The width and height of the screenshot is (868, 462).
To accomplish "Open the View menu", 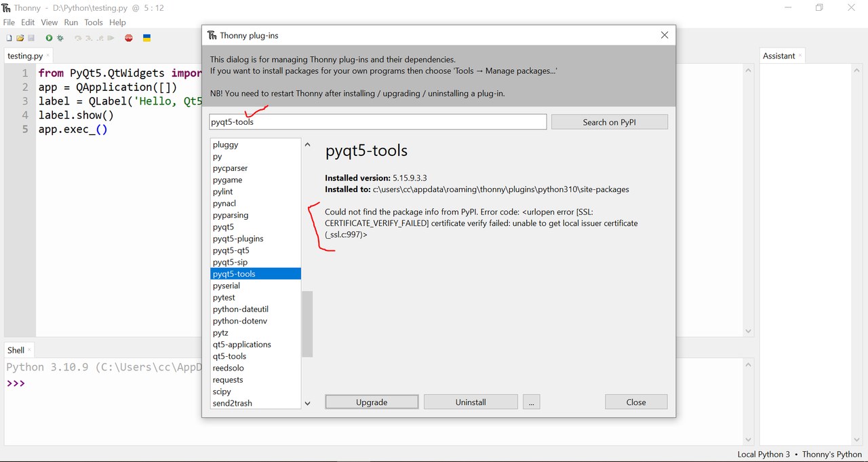I will click(x=50, y=22).
